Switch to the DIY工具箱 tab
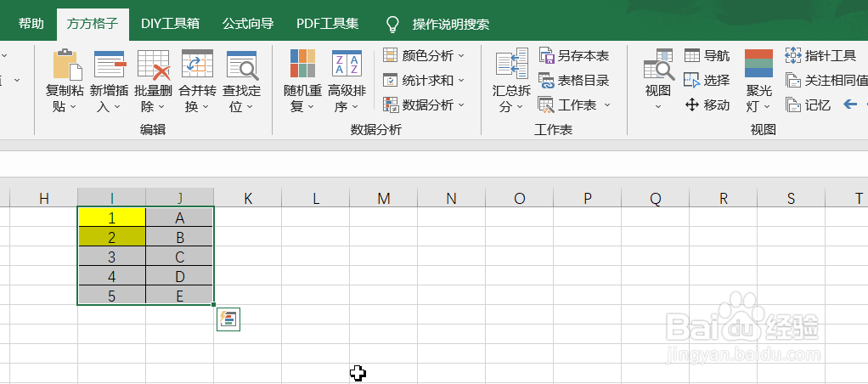 tap(170, 24)
